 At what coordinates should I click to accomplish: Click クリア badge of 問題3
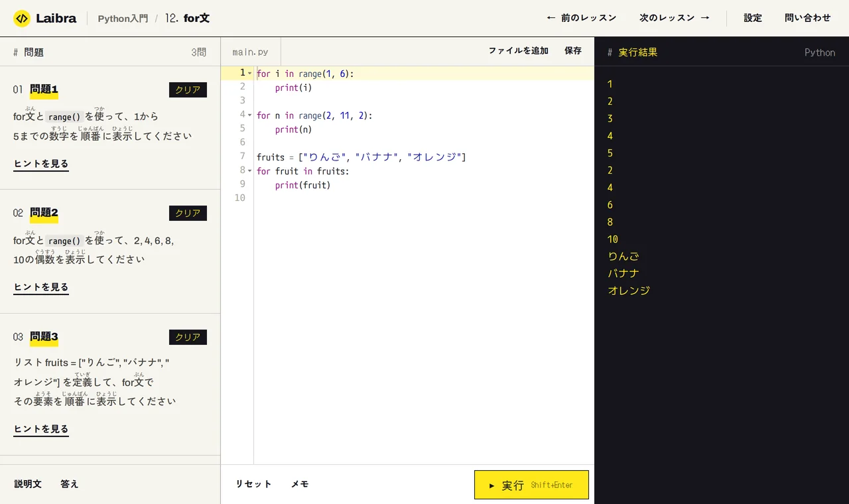pos(188,337)
